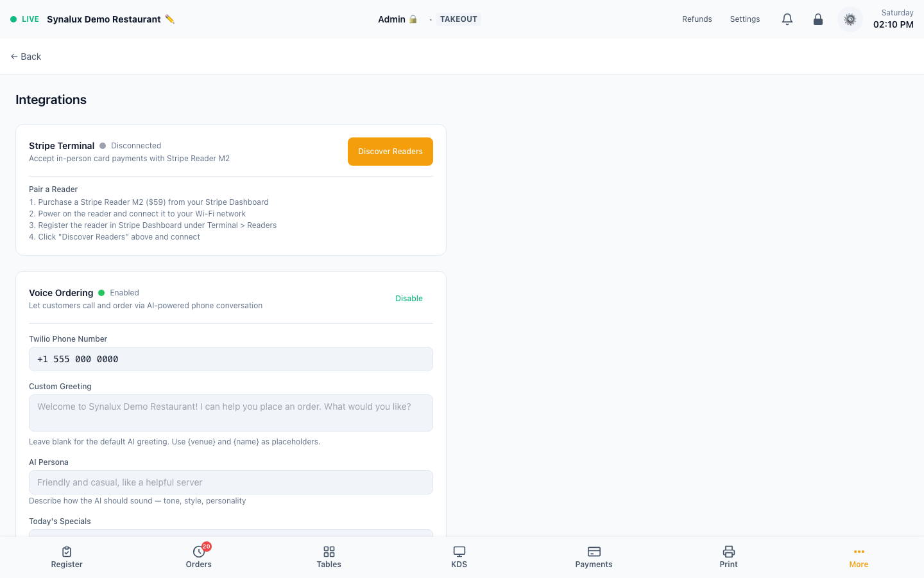Click the 'Describe how the AI should sound' hint
The image size is (924, 578).
pos(137,501)
